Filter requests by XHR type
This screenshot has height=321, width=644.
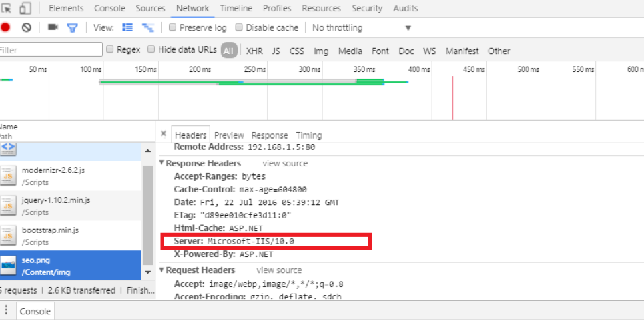coord(254,51)
